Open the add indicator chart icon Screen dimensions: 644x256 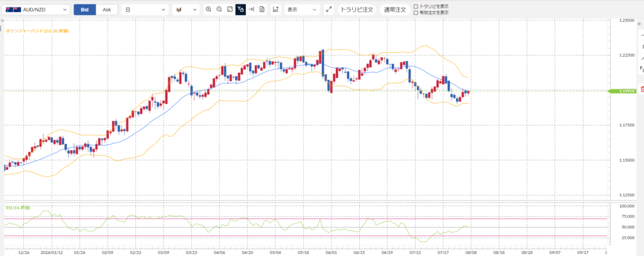click(275, 9)
